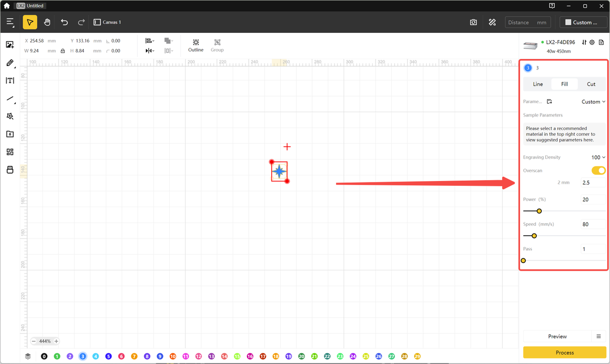Activate the arrow selection tool
Screen dimensions: 610x364
[30, 22]
